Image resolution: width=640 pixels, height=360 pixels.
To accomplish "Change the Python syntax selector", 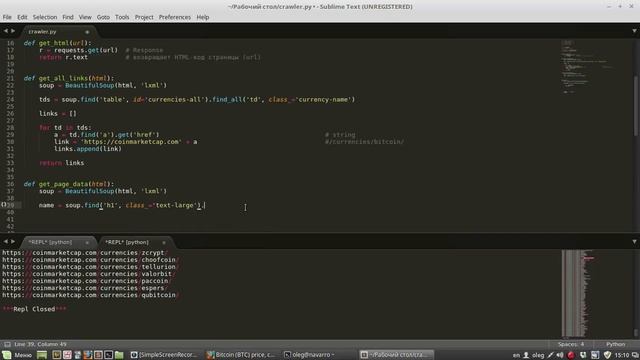I will tap(616, 344).
